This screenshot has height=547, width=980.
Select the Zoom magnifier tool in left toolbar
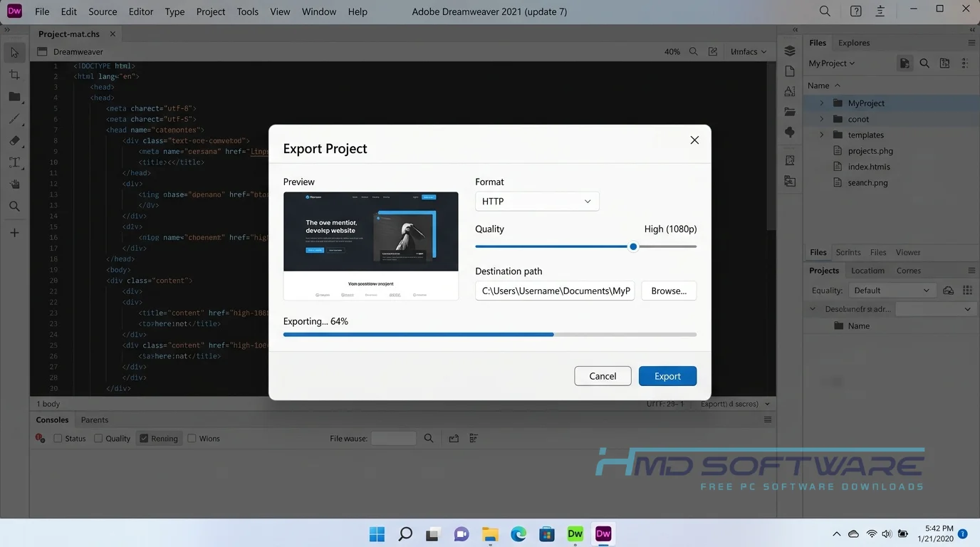click(x=14, y=207)
